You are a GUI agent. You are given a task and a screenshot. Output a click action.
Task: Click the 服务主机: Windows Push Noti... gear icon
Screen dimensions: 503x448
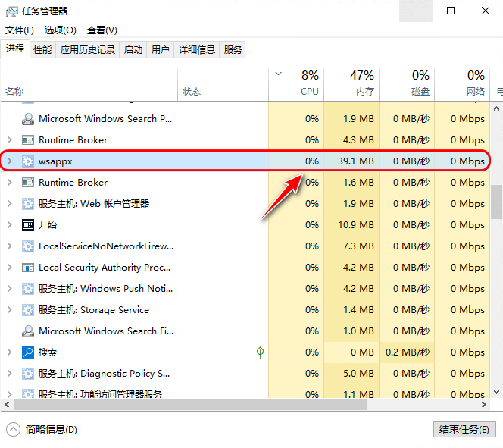click(28, 289)
